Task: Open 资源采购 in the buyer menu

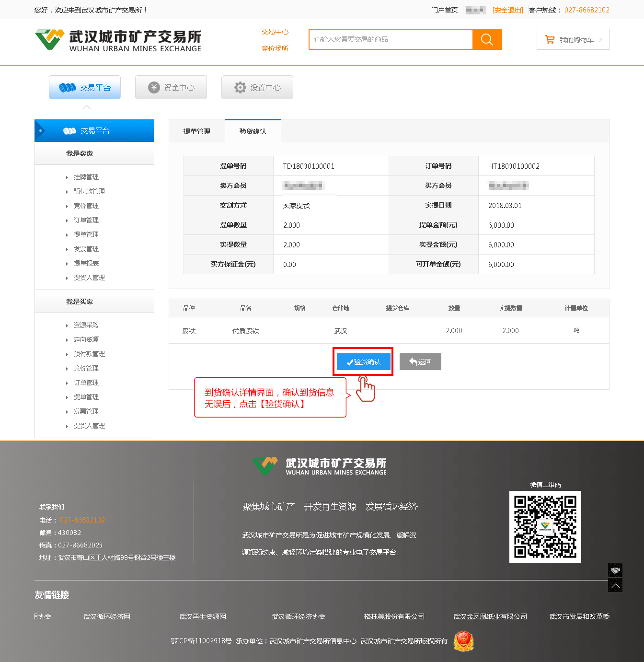Action: (x=86, y=325)
